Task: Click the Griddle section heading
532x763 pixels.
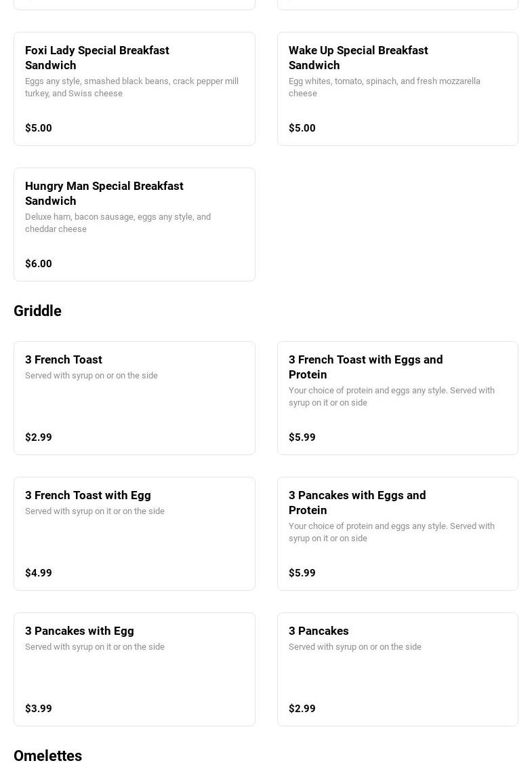Action: (x=37, y=311)
